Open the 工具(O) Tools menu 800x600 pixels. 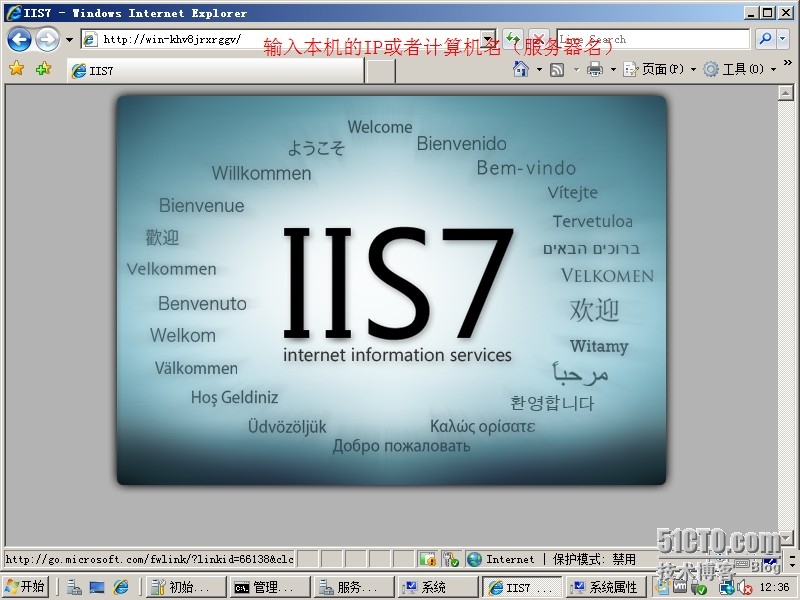click(x=740, y=69)
